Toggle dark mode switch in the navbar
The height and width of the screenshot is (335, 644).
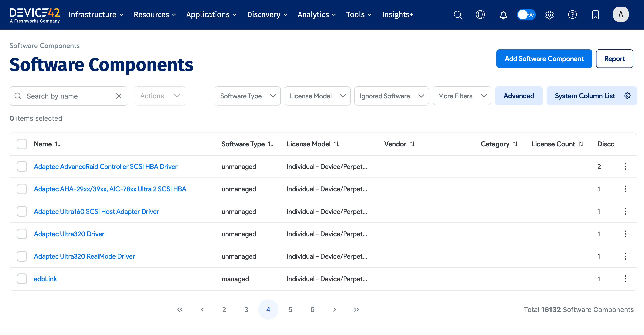pyautogui.click(x=526, y=15)
